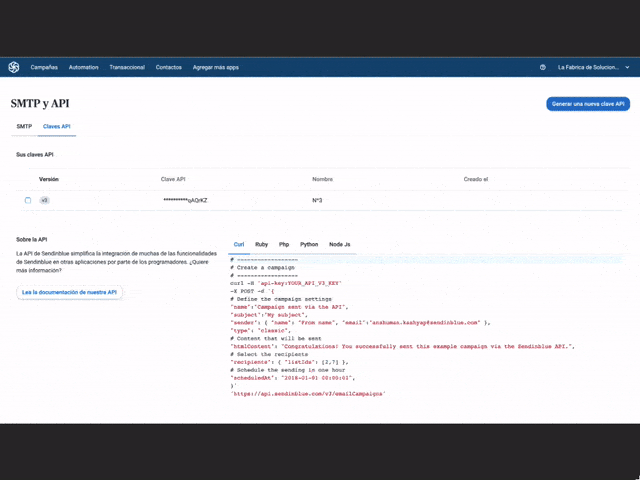
Task: Switch to the SMTP tab
Action: click(24, 127)
